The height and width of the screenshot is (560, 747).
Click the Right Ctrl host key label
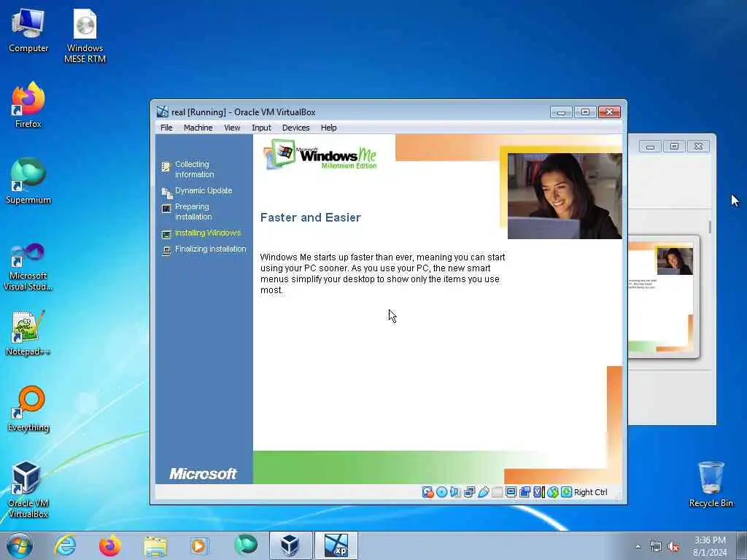[590, 492]
